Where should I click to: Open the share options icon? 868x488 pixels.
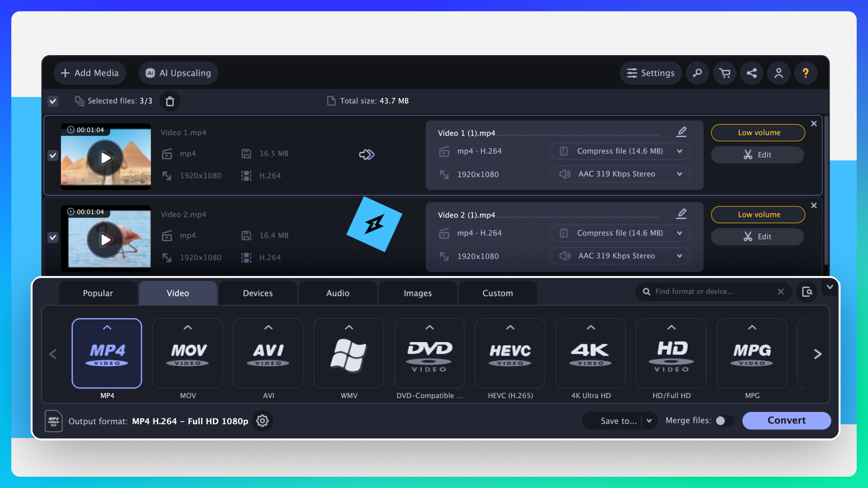(x=751, y=73)
